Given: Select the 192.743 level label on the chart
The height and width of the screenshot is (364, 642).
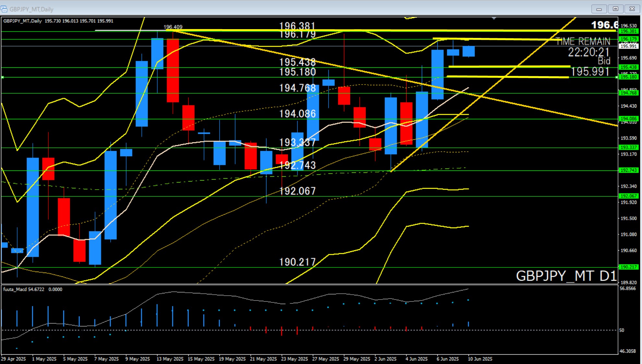Looking at the screenshot, I should click(297, 165).
